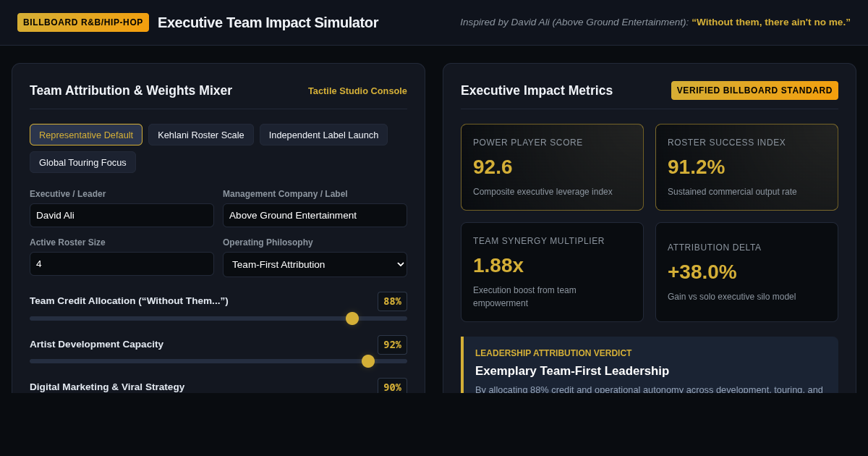Choose the Independent Label Launch preset

tap(323, 135)
